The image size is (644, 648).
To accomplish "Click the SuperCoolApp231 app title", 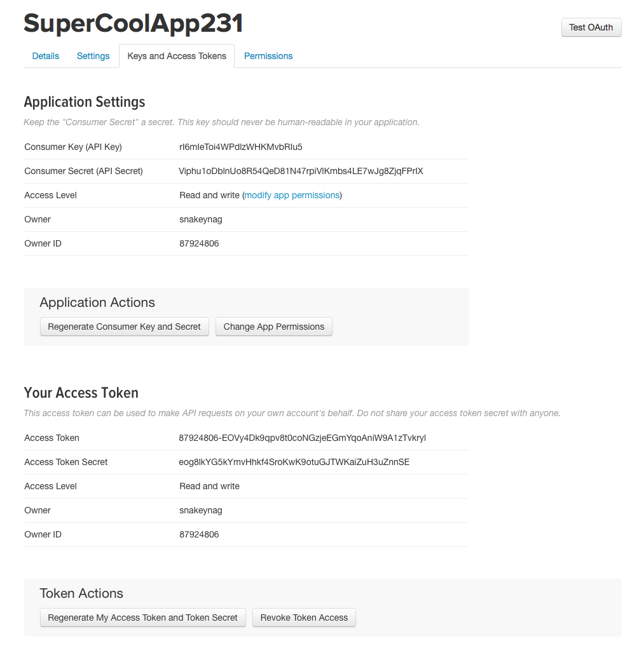I will (134, 24).
